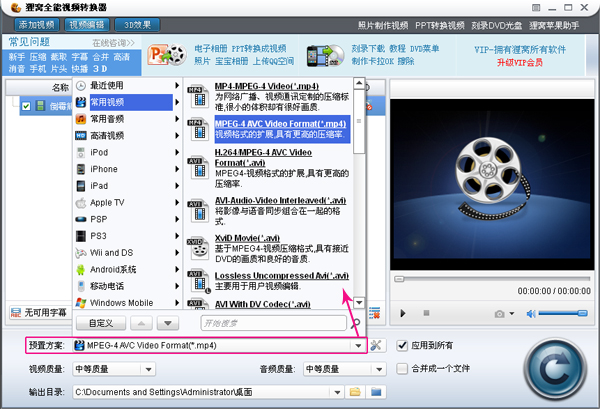Click the snapshot camera icon

pyautogui.click(x=499, y=313)
